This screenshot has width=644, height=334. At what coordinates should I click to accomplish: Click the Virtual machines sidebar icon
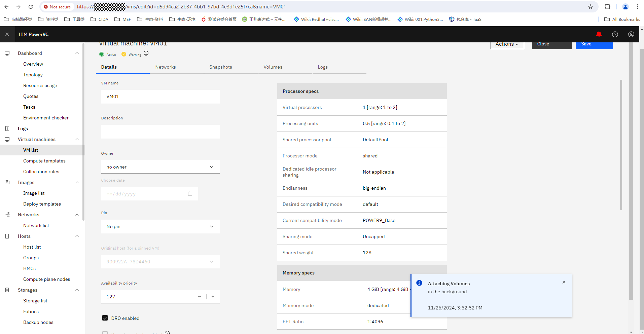click(x=7, y=139)
